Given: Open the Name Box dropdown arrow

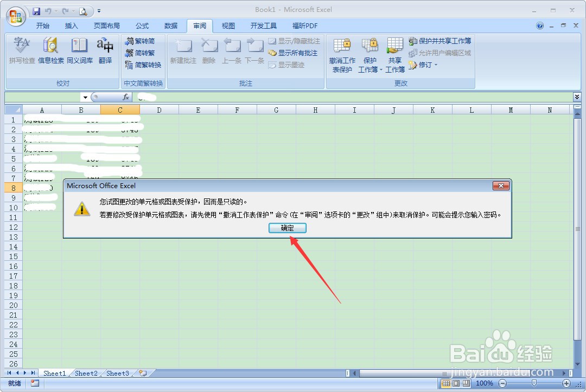Looking at the screenshot, I should click(85, 98).
